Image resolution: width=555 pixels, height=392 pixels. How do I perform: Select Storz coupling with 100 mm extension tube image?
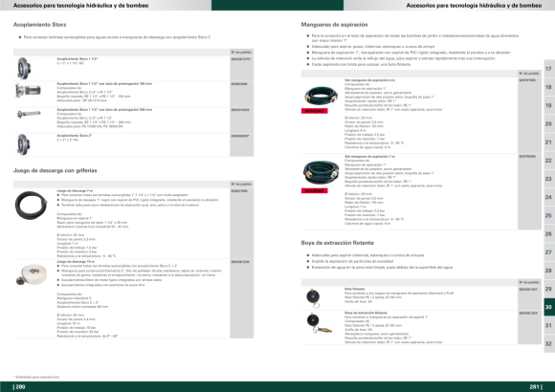(28, 91)
